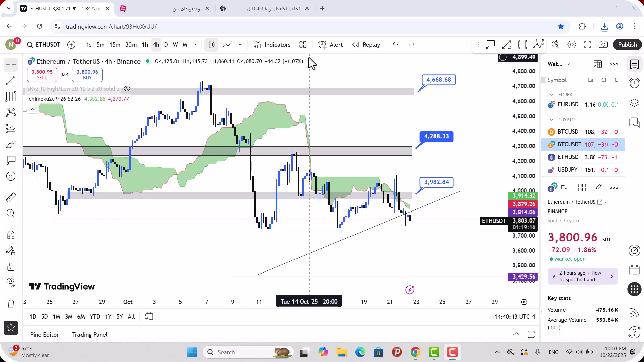Open the alerts clock sidebar icon

634,83
